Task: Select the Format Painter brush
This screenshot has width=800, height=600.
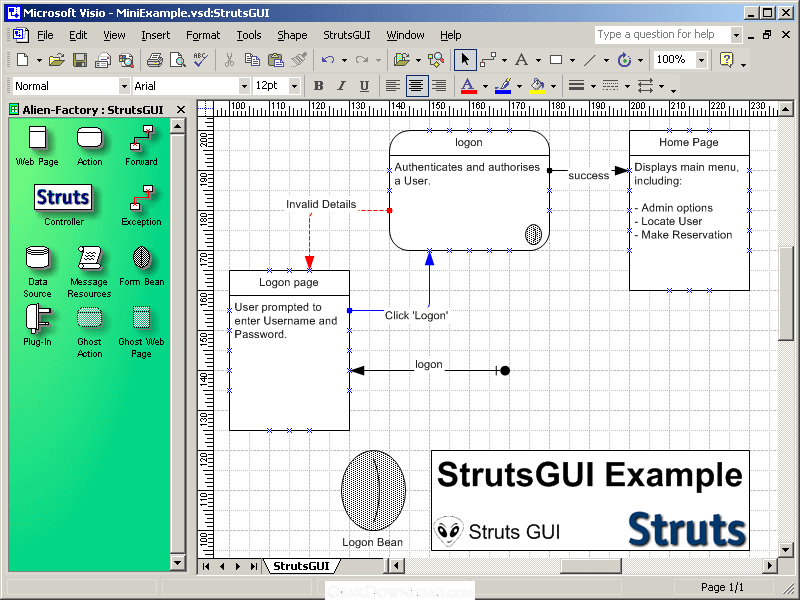Action: 298,60
